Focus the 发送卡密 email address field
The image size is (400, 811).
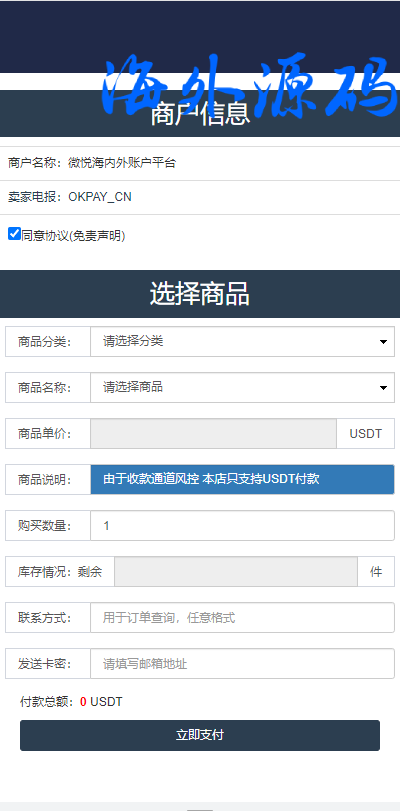pos(242,664)
